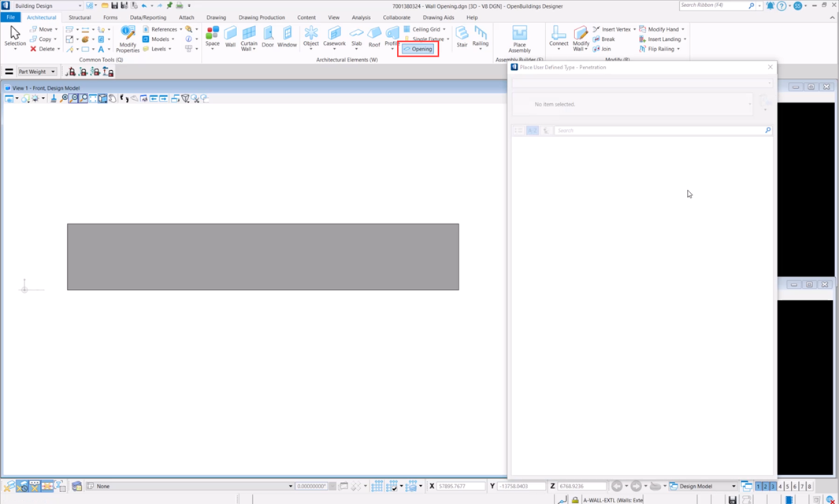
Task: Toggle view number 3 button
Action: tap(773, 487)
